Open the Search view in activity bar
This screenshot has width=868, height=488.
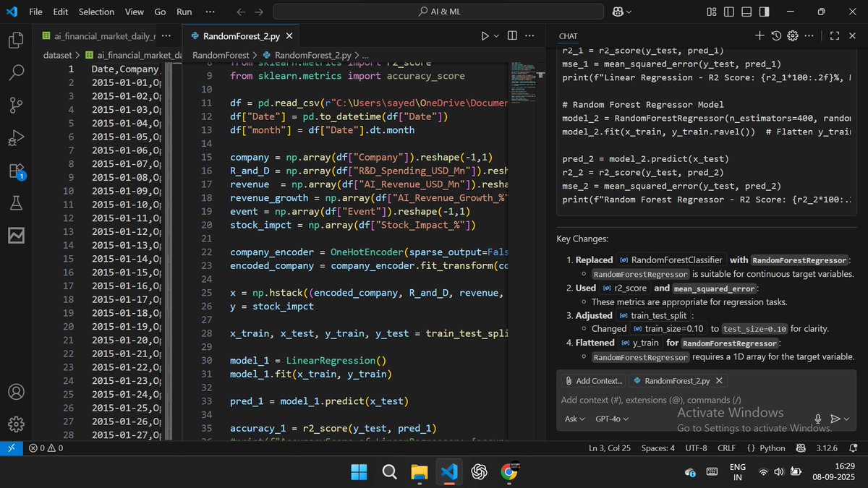(x=15, y=72)
